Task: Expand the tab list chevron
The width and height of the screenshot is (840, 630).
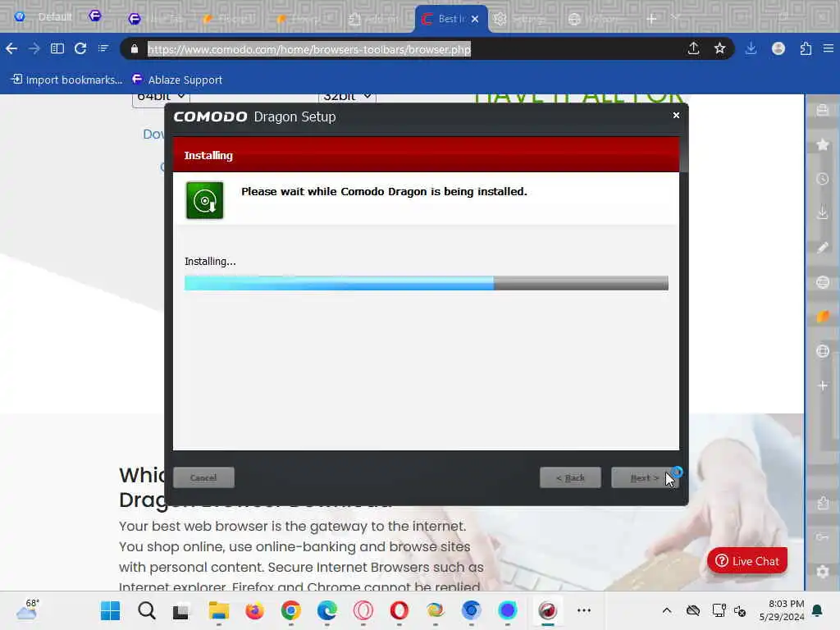Action: pos(675,18)
